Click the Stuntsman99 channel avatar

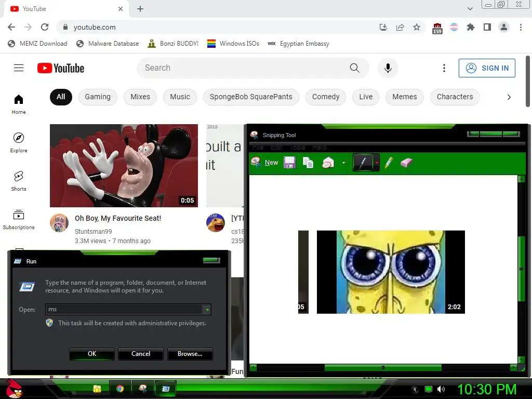click(x=59, y=223)
